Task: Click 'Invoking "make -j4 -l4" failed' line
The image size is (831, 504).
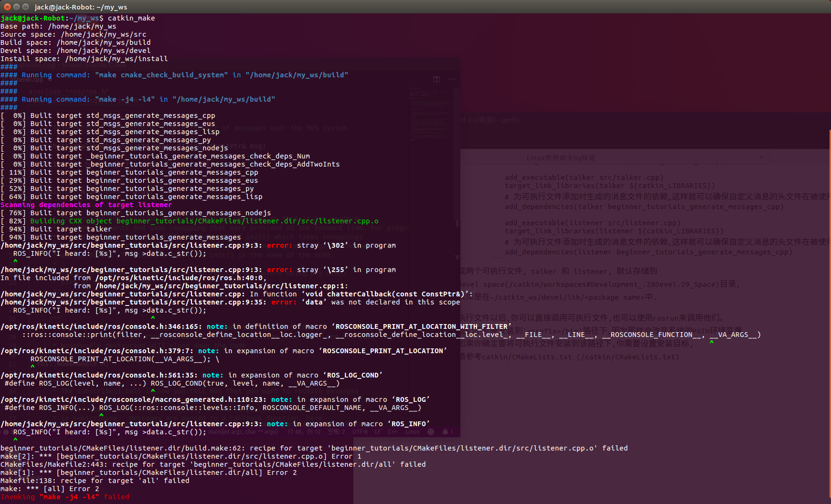Action: coord(65,497)
